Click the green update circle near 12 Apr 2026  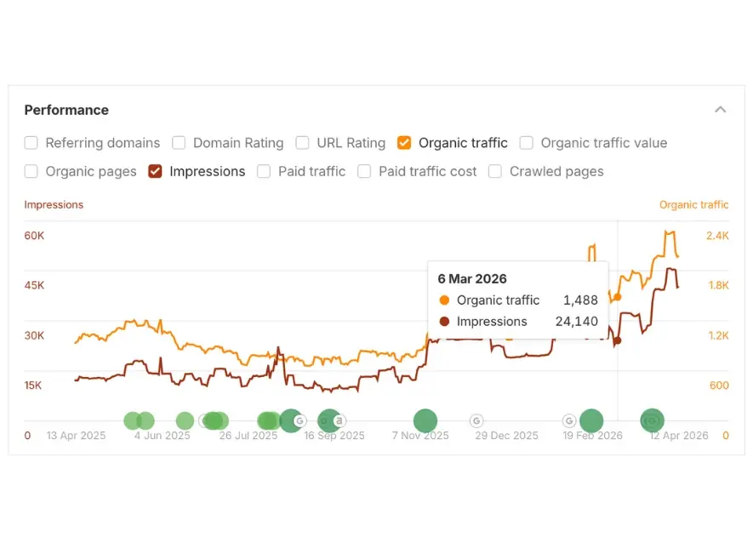652,420
